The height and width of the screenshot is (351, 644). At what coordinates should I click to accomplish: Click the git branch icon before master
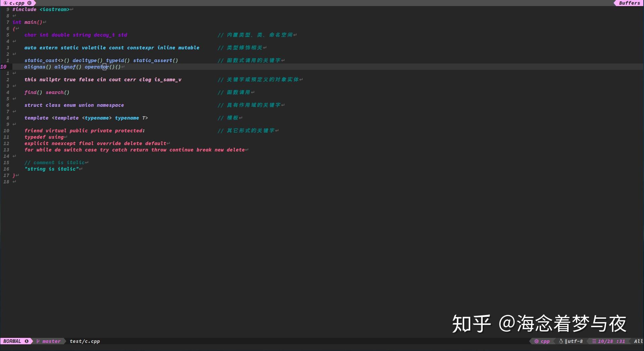tap(38, 341)
